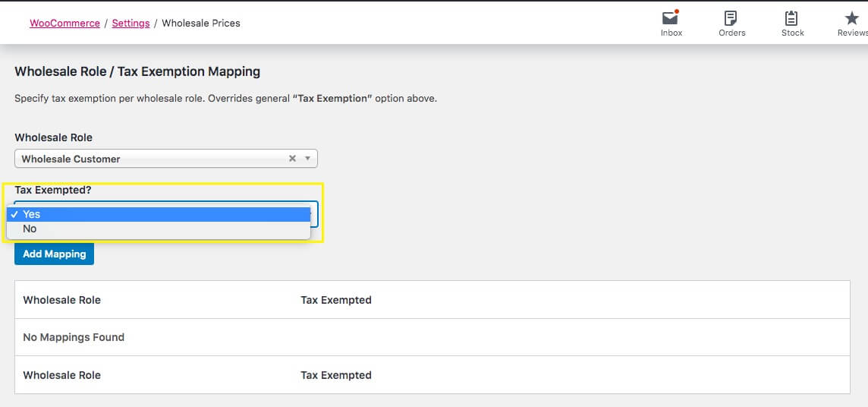Click bottom Wholesale Role table footer header
The height and width of the screenshot is (407, 868).
pyautogui.click(x=62, y=375)
